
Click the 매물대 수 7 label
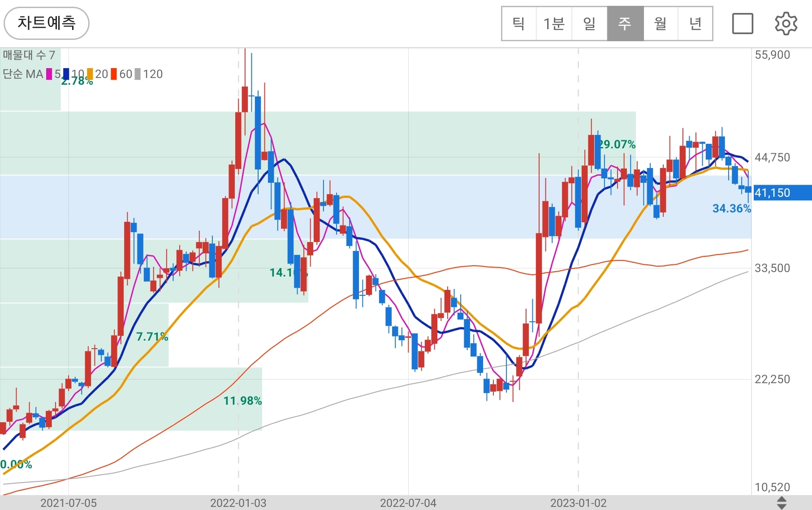[x=29, y=55]
